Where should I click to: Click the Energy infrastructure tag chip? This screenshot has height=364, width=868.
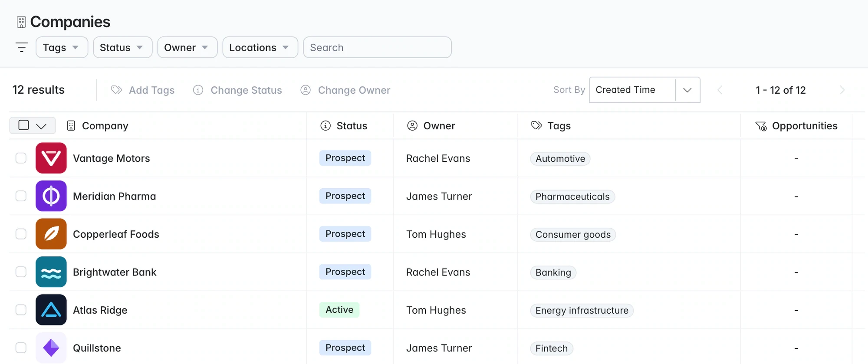coord(582,311)
